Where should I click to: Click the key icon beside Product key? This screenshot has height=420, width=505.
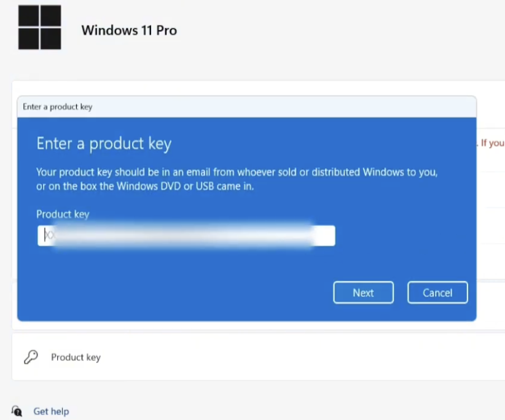[31, 357]
